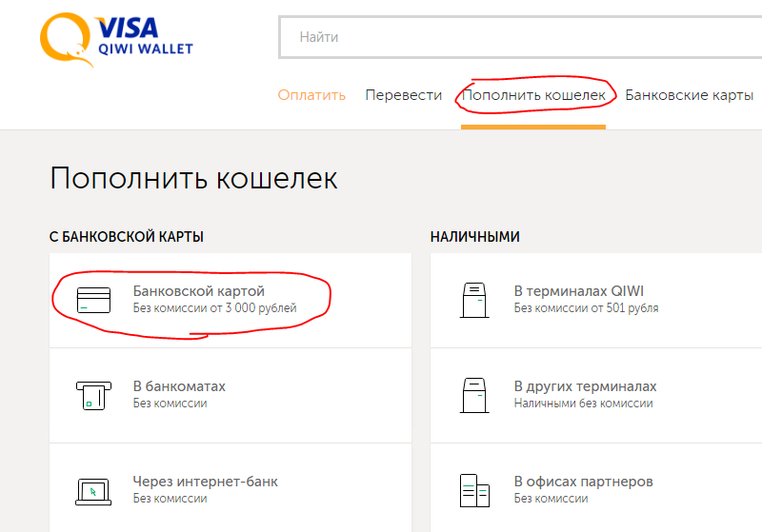
Task: Choose В офисах партнеров option
Action: tap(596, 487)
